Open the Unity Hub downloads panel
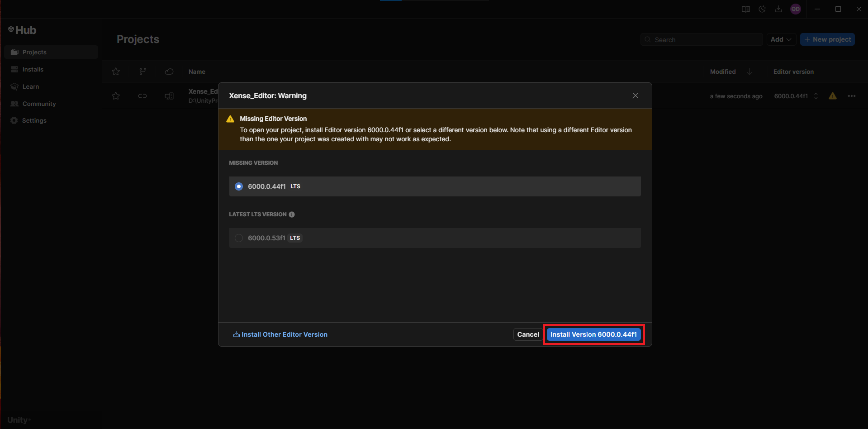The width and height of the screenshot is (868, 429). 778,9
